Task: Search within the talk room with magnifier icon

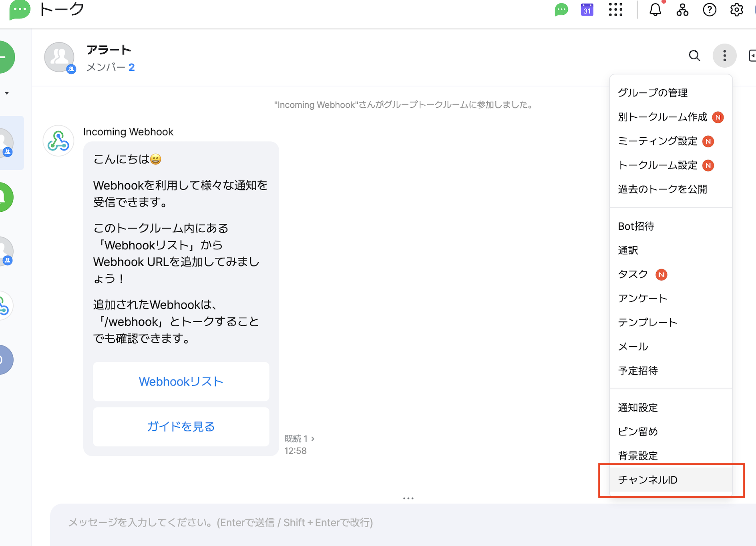Action: click(x=694, y=56)
